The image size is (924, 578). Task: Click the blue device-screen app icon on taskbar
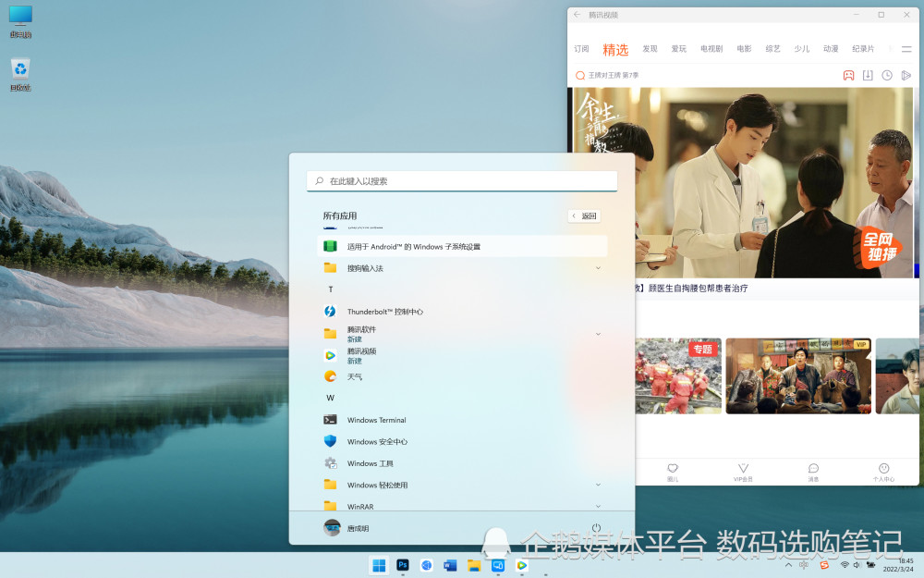coord(498,566)
